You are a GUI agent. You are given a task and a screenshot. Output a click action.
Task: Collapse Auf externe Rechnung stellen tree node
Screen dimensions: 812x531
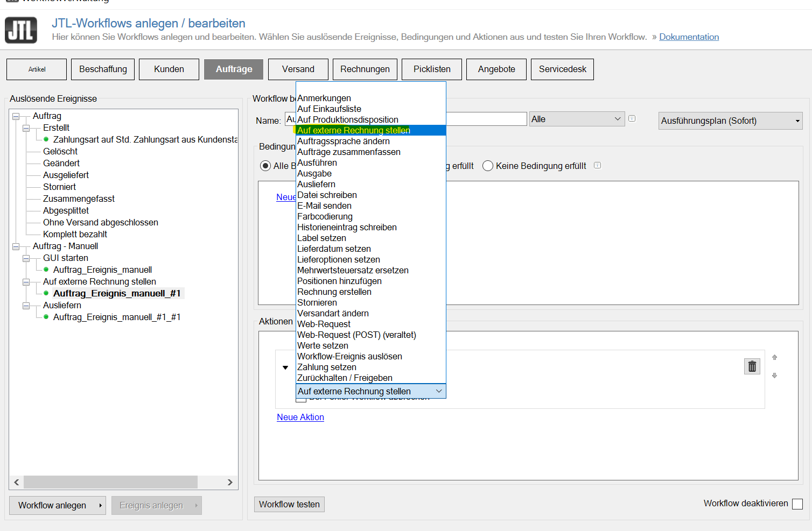[x=26, y=282]
